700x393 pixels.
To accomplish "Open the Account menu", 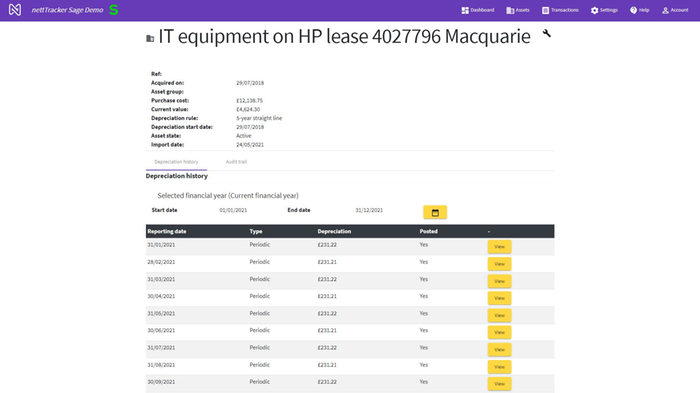I will (x=675, y=10).
